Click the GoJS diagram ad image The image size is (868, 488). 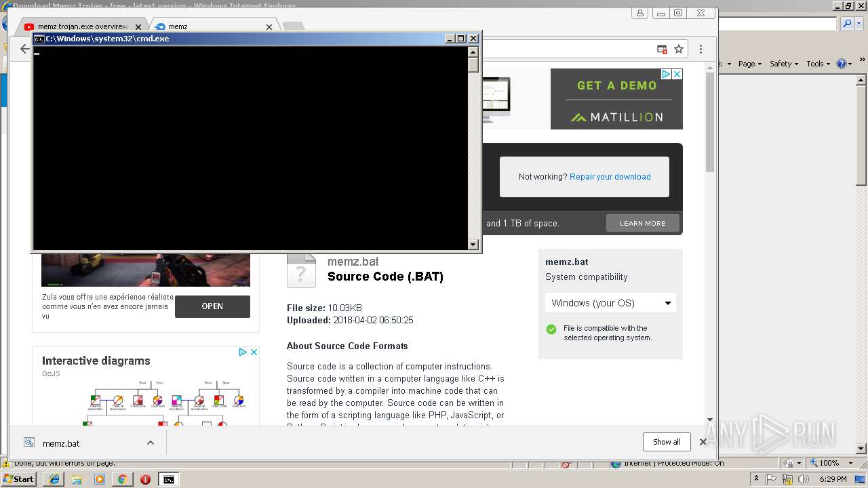[163, 403]
